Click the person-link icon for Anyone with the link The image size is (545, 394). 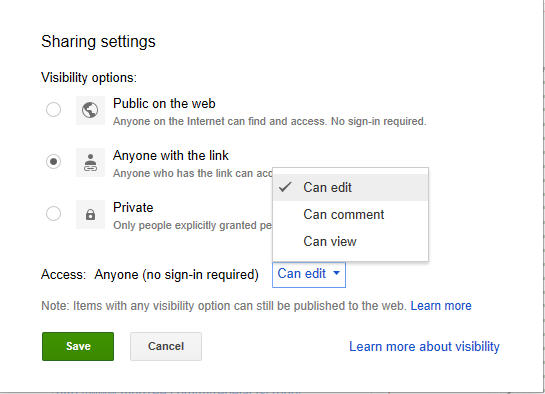(90, 162)
